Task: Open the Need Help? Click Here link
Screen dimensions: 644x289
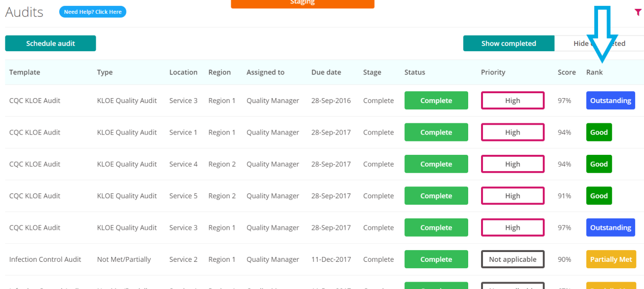Action: coord(93,12)
